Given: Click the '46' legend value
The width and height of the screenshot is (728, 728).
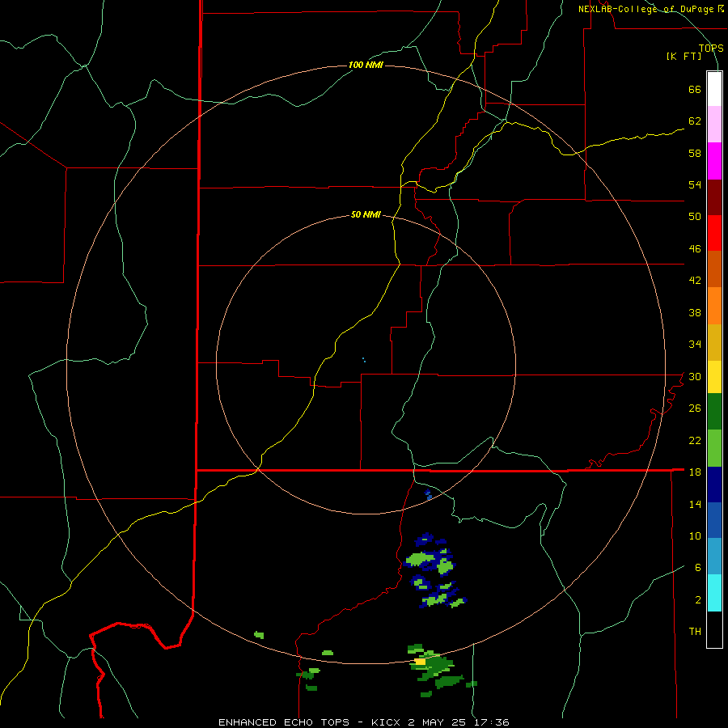Looking at the screenshot, I should click(x=695, y=248).
